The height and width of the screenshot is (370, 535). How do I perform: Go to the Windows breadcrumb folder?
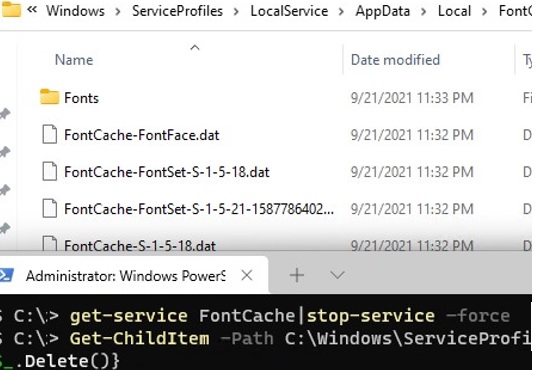75,11
